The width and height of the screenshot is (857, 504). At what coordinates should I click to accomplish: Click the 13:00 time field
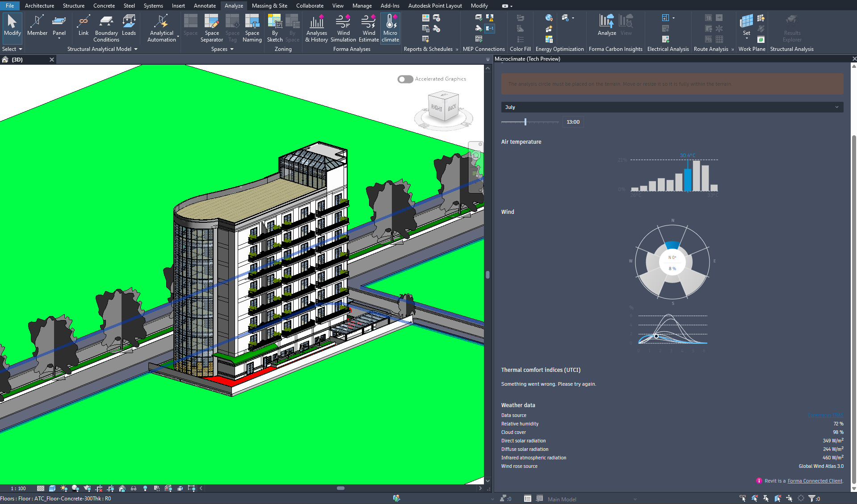click(573, 122)
